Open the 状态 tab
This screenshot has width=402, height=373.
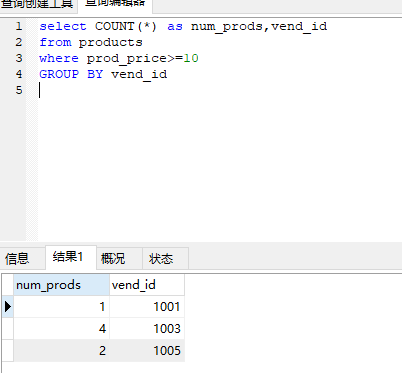click(165, 258)
